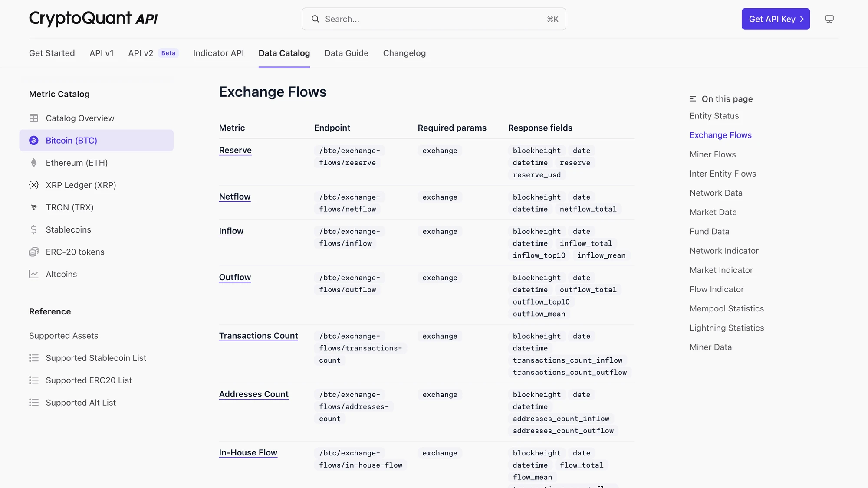The width and height of the screenshot is (868, 488).
Task: Click the ERC-20 tokens coins icon
Action: click(x=34, y=252)
